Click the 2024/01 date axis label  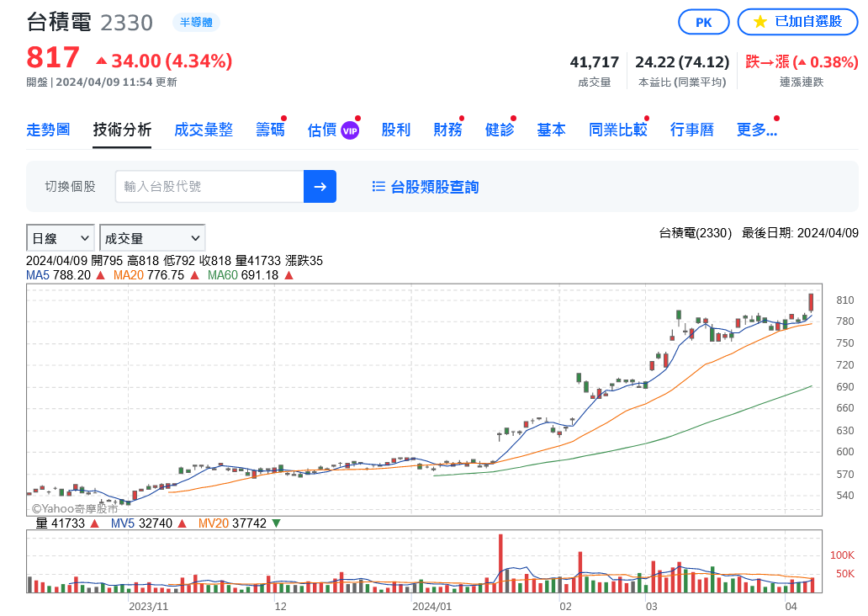(x=431, y=607)
